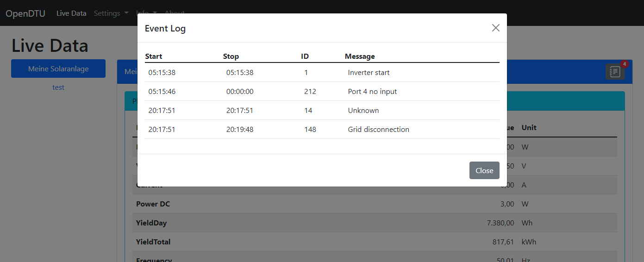644x262 pixels.
Task: Click the red event count badge
Action: 624,64
